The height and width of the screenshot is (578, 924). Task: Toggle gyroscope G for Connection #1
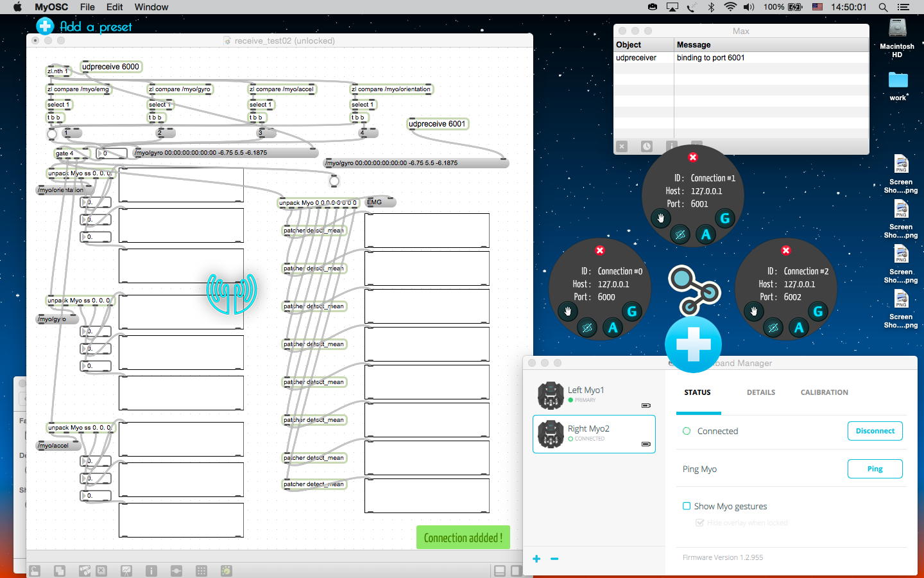(725, 218)
